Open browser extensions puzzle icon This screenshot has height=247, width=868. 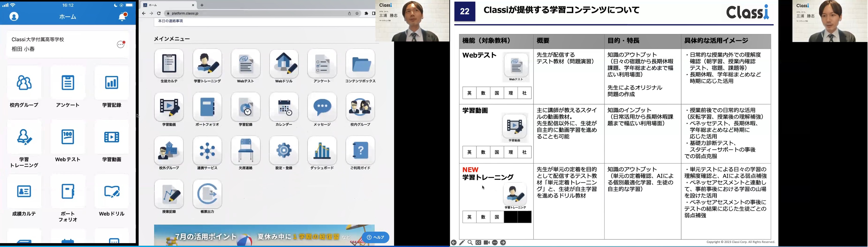(x=367, y=14)
